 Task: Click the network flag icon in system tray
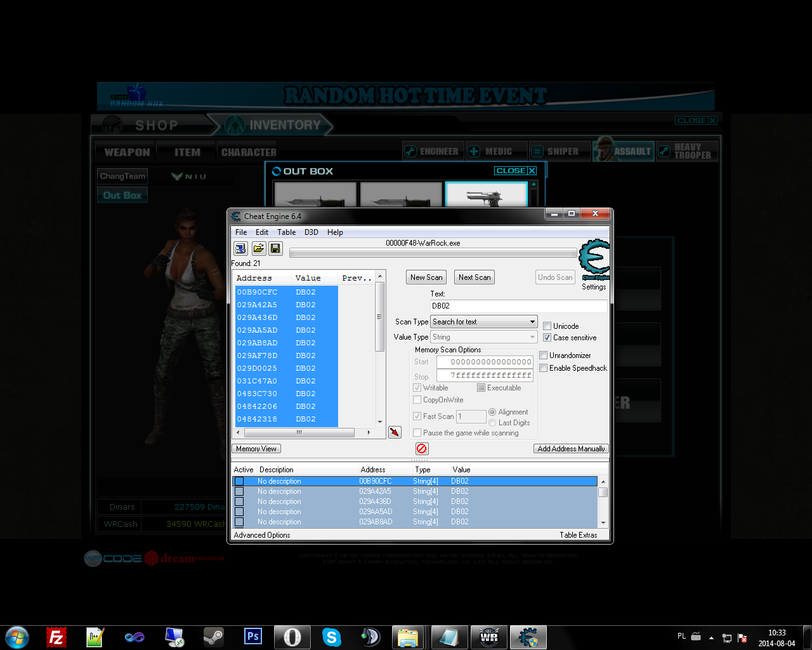pos(742,638)
